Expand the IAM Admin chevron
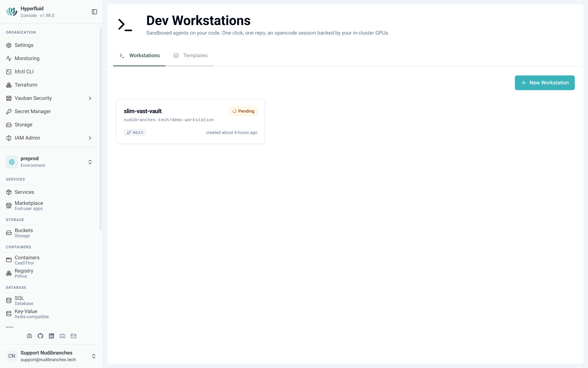This screenshot has width=588, height=368. click(90, 138)
